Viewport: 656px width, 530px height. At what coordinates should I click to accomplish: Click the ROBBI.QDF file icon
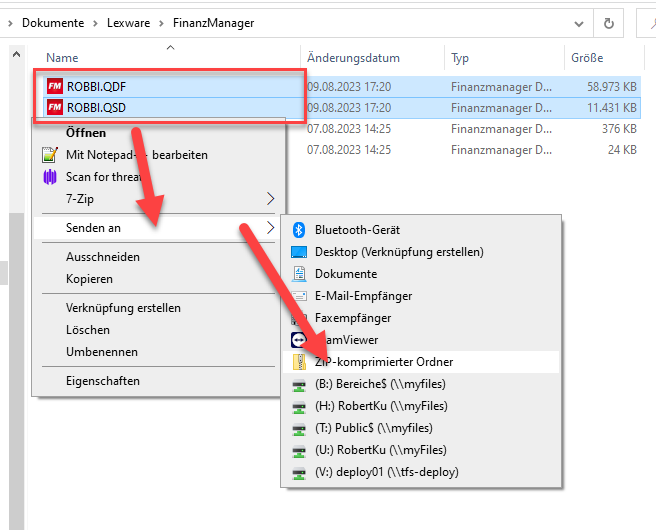click(x=54, y=86)
